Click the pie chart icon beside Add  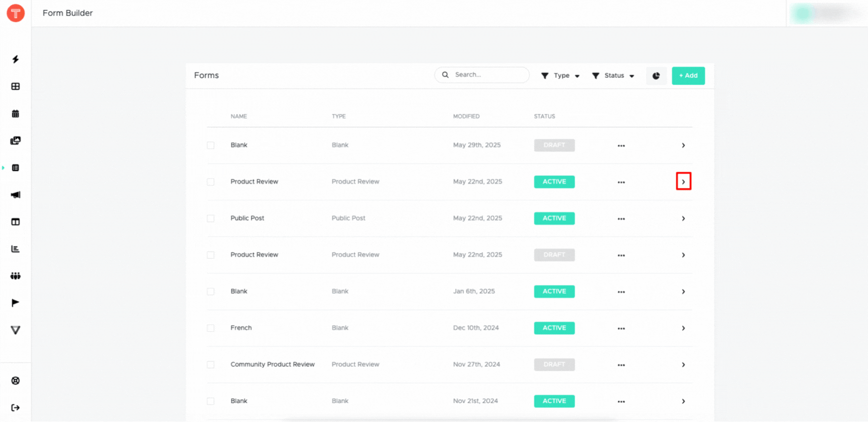[656, 76]
